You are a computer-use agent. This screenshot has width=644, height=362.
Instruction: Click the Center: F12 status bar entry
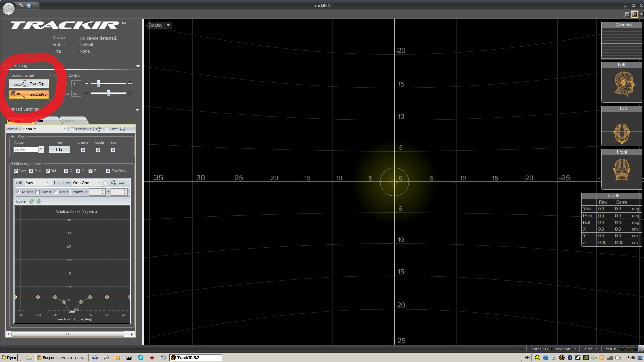[x=539, y=349]
